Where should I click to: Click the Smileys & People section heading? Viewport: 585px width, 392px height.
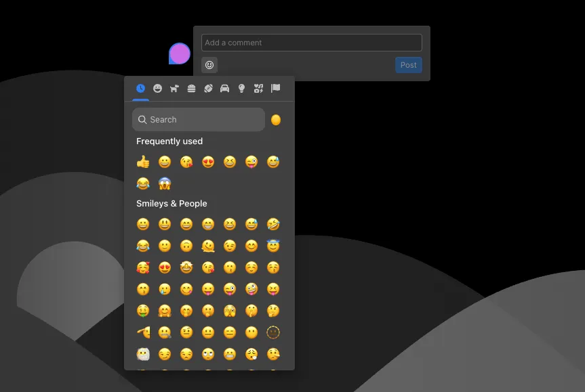pos(172,204)
